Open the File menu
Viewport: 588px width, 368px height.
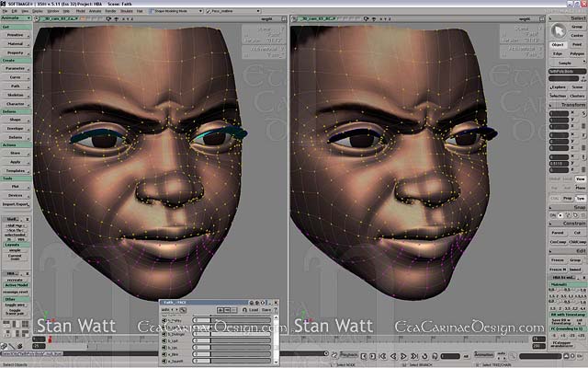(x=6, y=10)
